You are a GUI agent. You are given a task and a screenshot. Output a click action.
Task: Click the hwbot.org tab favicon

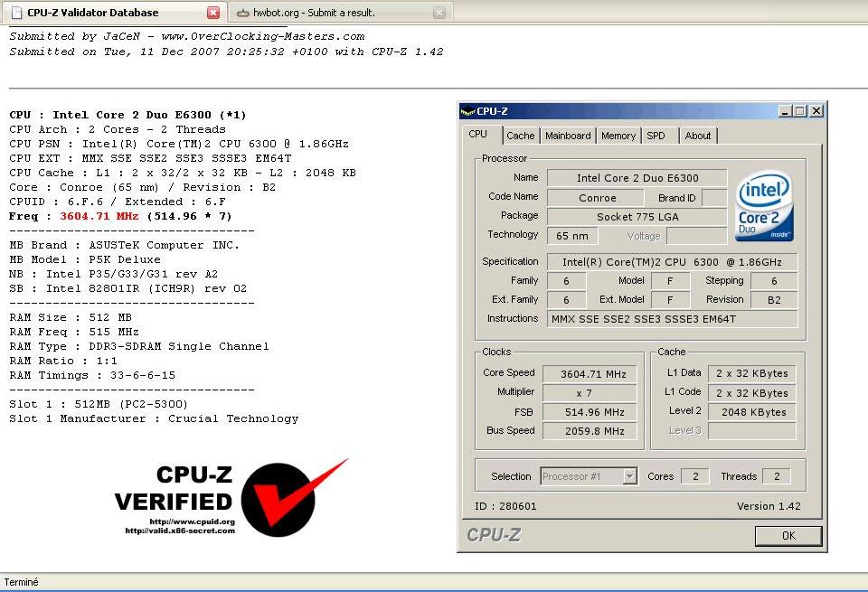pyautogui.click(x=242, y=13)
